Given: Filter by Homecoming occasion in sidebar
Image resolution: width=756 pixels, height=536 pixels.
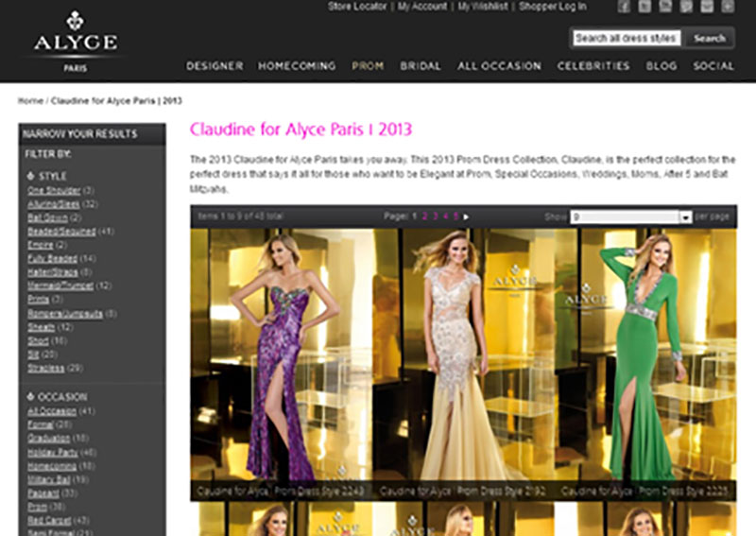Looking at the screenshot, I should pos(52,466).
